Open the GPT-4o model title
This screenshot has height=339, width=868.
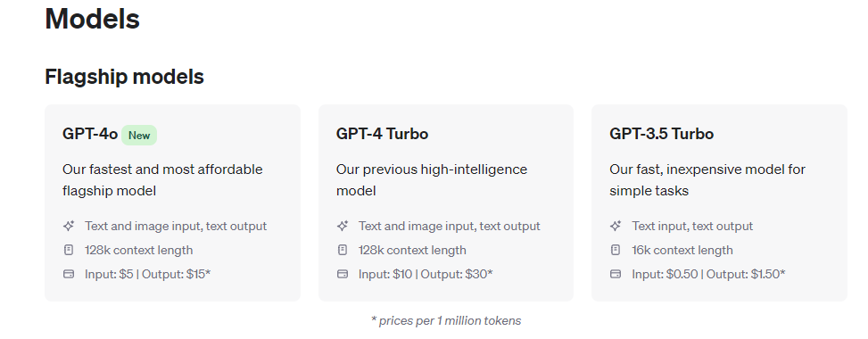90,134
